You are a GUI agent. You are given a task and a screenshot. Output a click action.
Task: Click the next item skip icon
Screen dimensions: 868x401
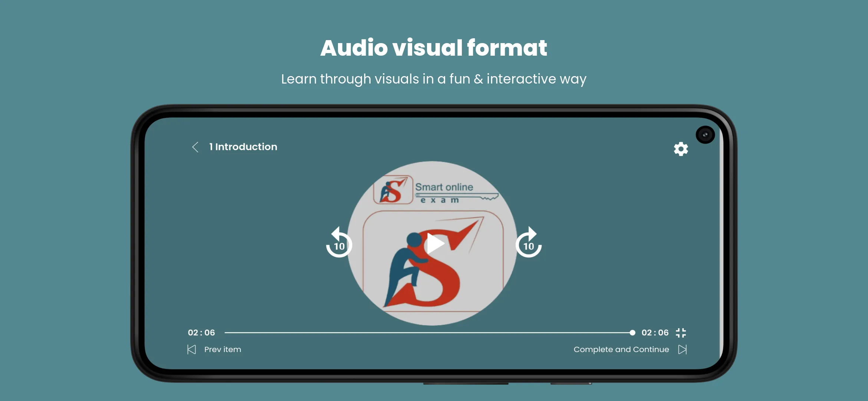683,349
